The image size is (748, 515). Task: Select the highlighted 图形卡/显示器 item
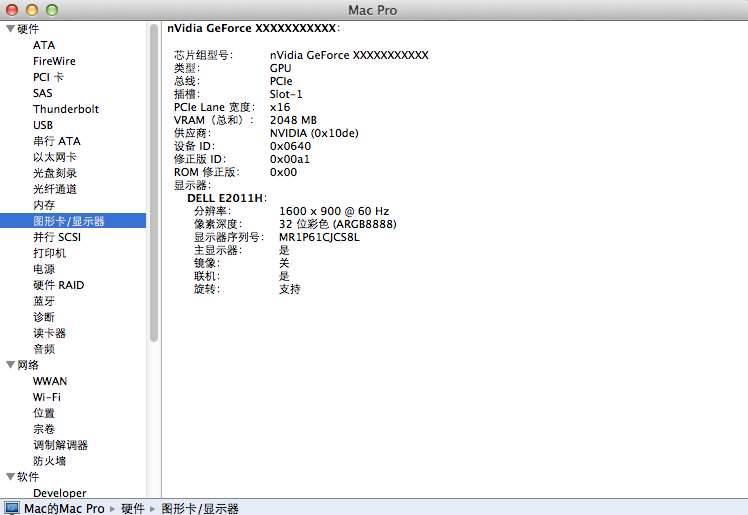[68, 221]
